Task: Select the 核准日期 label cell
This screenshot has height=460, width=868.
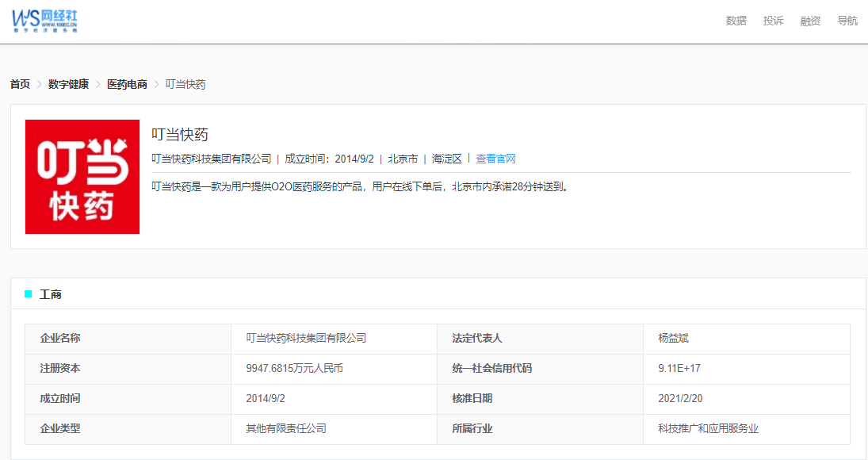Action: click(541, 399)
